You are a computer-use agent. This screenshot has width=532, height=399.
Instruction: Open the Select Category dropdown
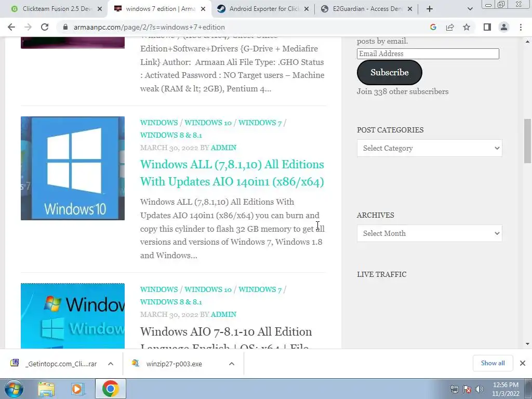429,148
